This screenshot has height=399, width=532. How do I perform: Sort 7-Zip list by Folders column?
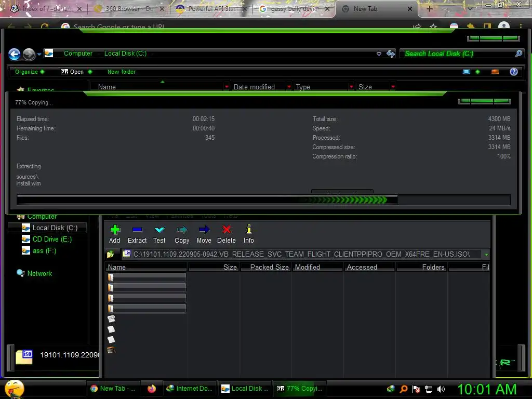tap(422, 267)
